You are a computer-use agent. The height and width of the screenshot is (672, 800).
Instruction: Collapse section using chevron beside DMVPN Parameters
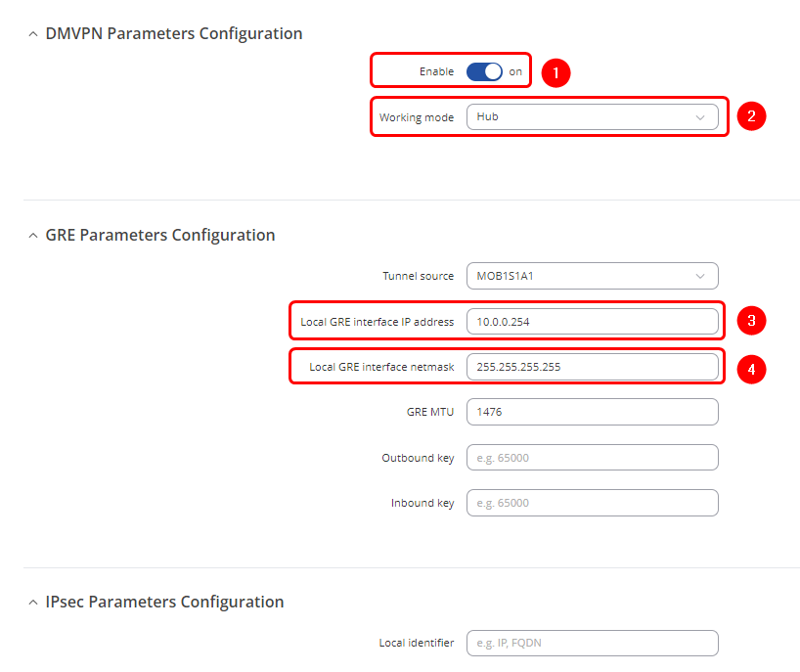pyautogui.click(x=32, y=34)
